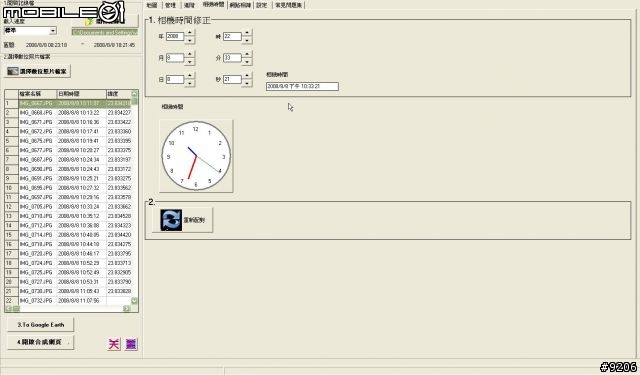
Task: Click the purple character icon beside the 关 icon
Action: tap(131, 344)
